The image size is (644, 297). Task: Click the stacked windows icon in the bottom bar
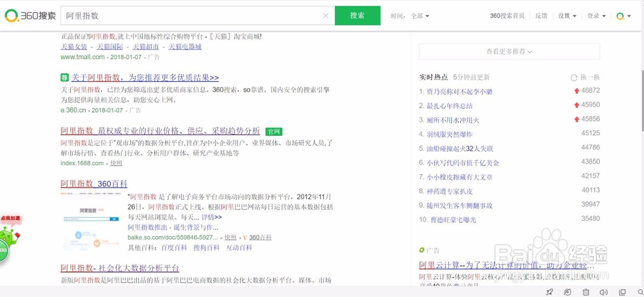(x=622, y=292)
